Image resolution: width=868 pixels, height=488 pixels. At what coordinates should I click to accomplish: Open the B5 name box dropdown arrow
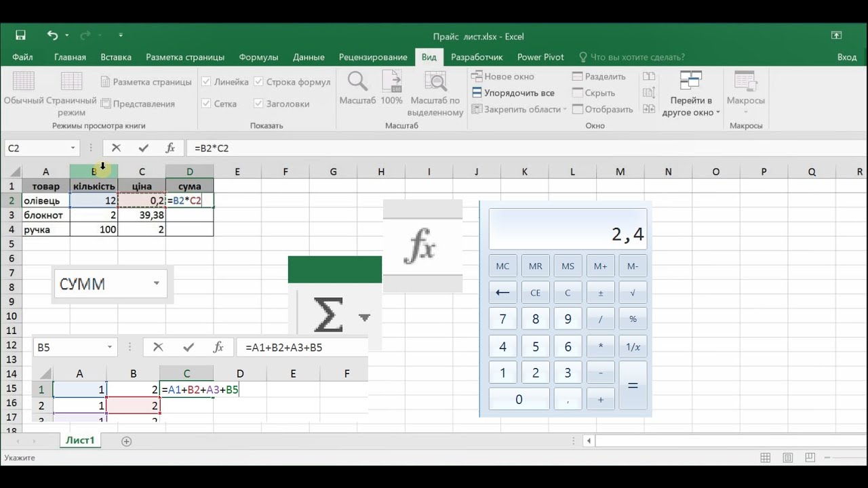109,347
